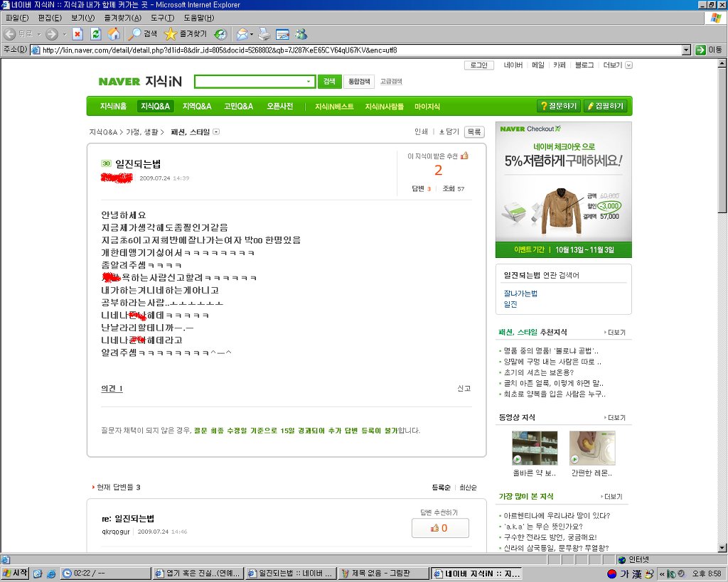Open 즐겨찾기 favorites star button
The height and width of the screenshot is (582, 728).
pyautogui.click(x=186, y=34)
